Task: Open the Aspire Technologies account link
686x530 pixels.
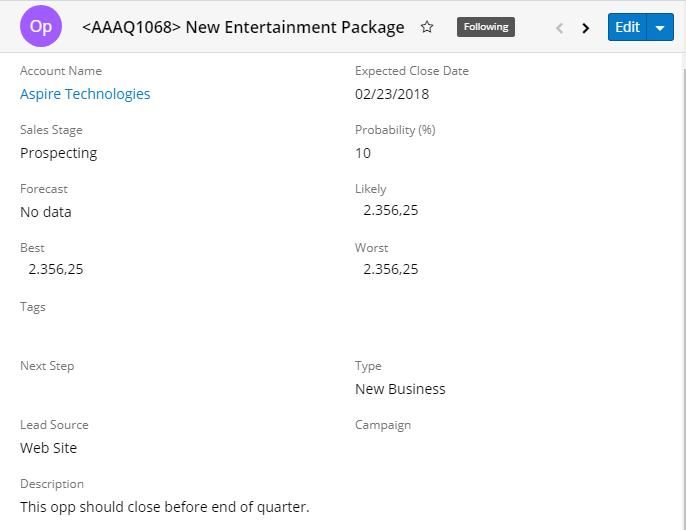Action: [x=85, y=94]
